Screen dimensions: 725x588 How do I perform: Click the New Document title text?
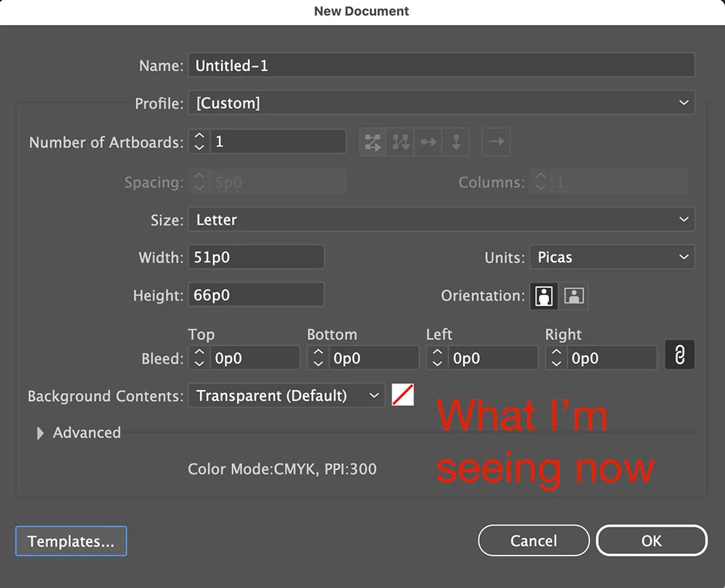pyautogui.click(x=362, y=11)
